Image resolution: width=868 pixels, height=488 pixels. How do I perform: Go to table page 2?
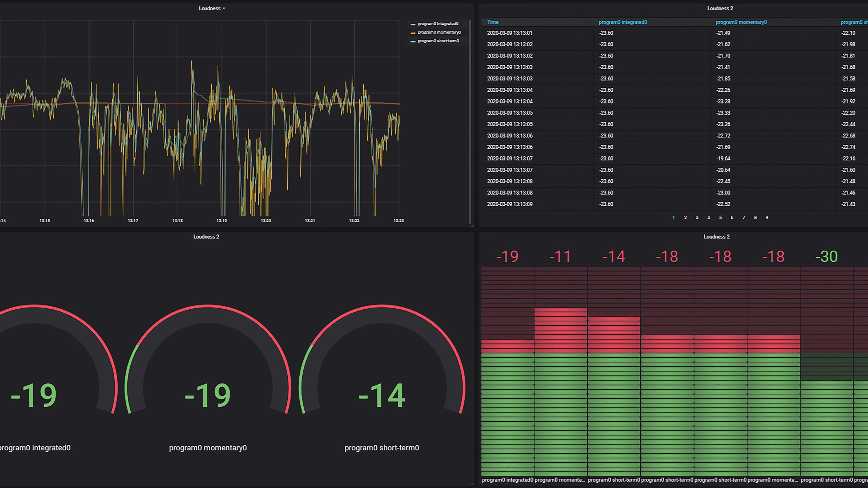pyautogui.click(x=685, y=217)
